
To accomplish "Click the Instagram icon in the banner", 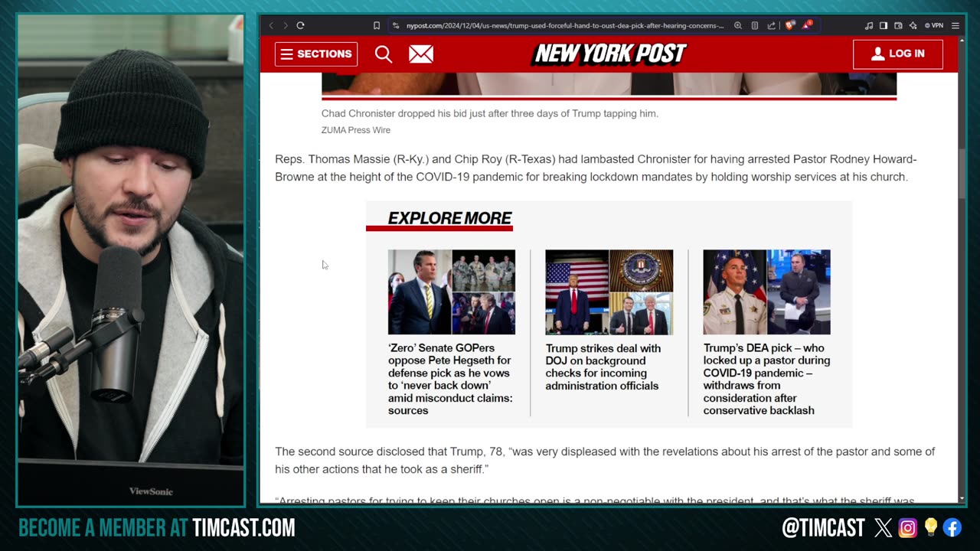I will (x=907, y=527).
